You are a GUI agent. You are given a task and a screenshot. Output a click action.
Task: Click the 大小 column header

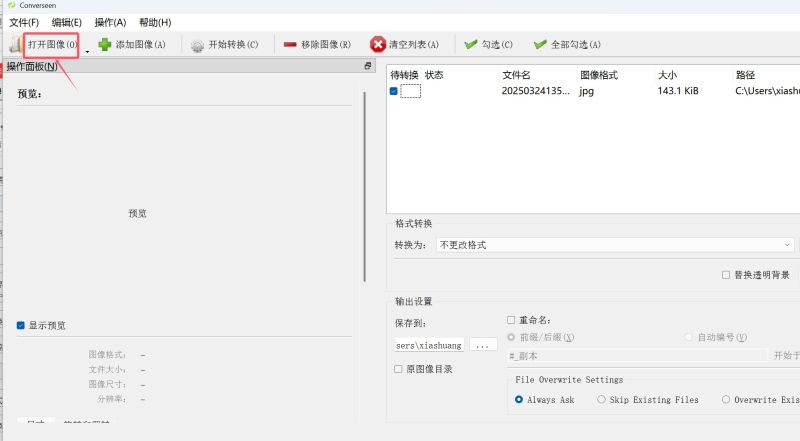(x=667, y=75)
